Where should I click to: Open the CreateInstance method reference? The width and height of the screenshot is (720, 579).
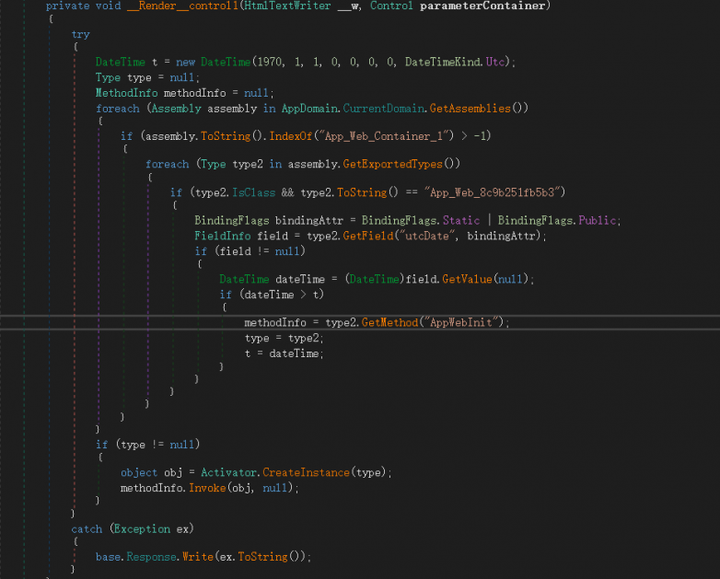pos(306,472)
